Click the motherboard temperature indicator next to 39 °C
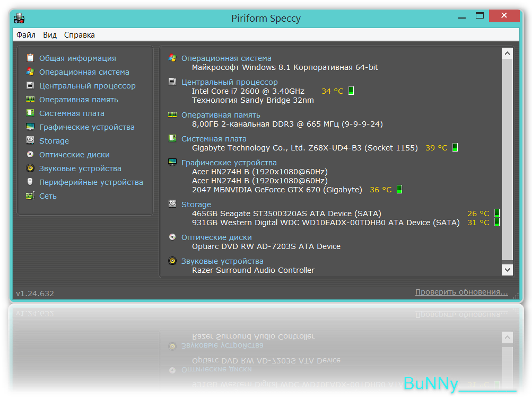Image resolution: width=532 pixels, height=400 pixels. [x=455, y=147]
